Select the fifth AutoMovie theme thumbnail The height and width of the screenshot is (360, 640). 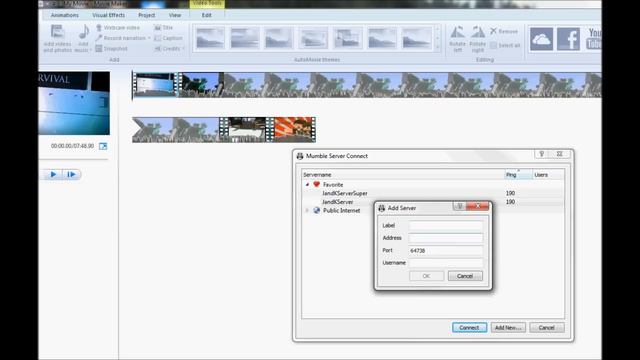(347, 38)
